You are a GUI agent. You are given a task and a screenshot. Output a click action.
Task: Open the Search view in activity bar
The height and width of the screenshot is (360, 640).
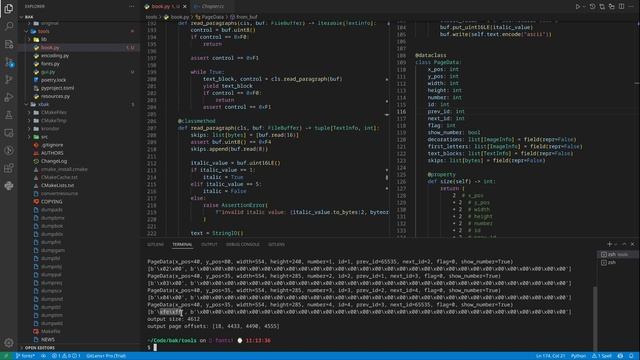click(x=9, y=26)
